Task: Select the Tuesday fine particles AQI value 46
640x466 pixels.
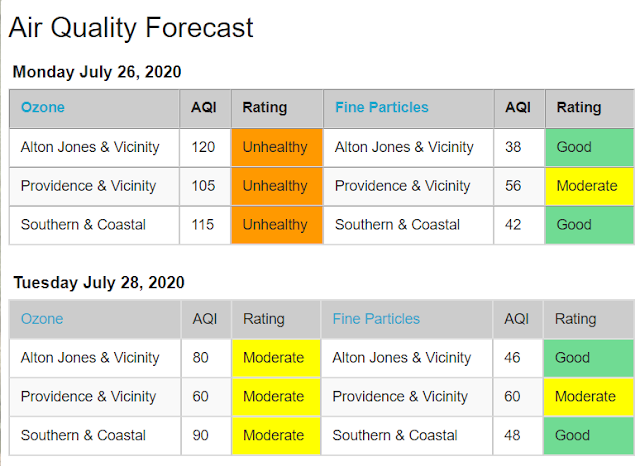Action: (512, 358)
